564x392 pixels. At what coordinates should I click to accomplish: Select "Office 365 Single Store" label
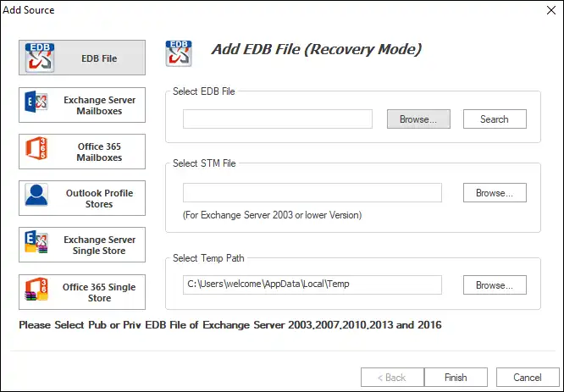pos(99,292)
